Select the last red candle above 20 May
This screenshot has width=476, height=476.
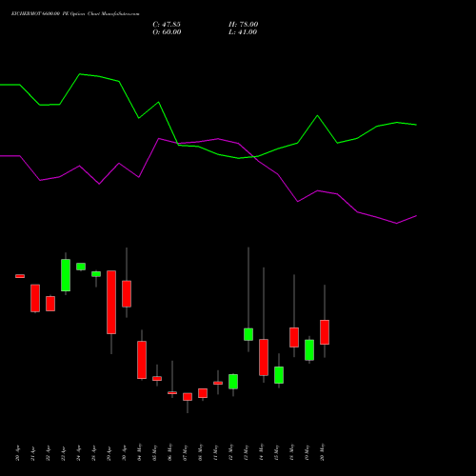pyautogui.click(x=325, y=332)
